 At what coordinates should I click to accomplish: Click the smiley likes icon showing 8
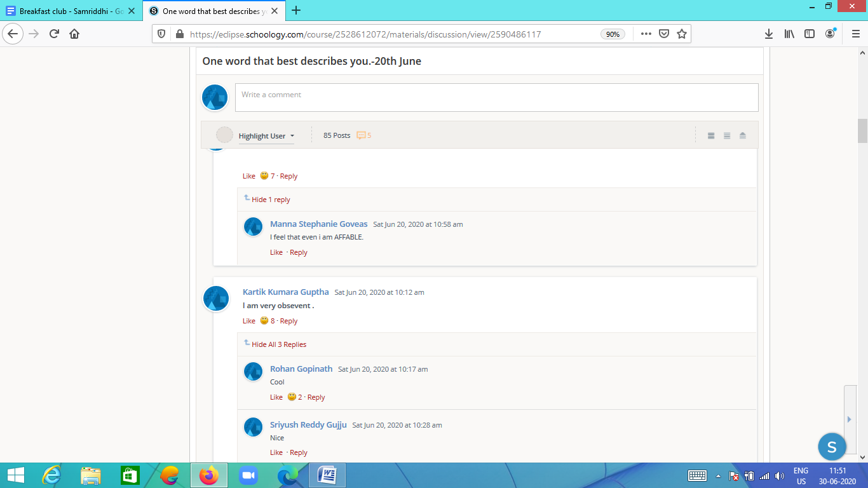click(x=264, y=320)
